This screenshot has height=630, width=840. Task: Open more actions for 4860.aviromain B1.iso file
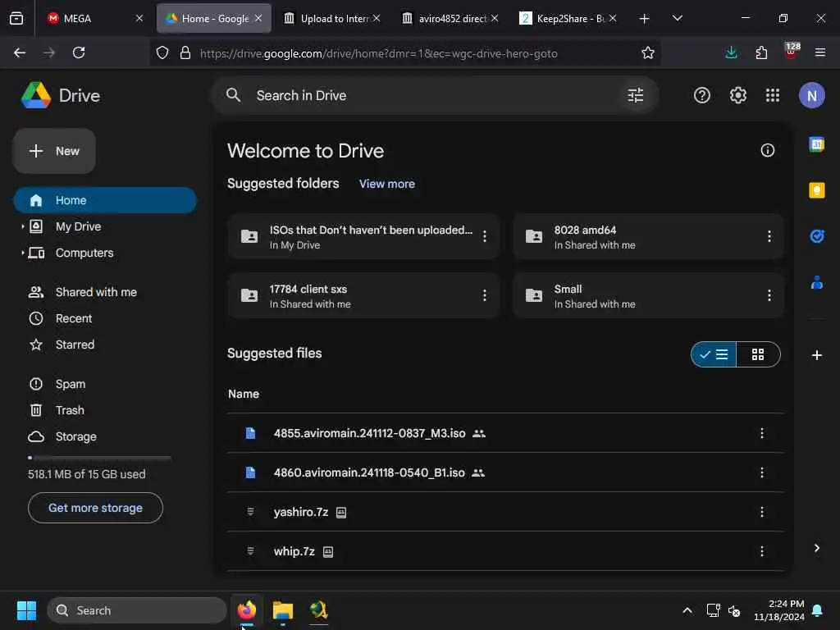(762, 472)
